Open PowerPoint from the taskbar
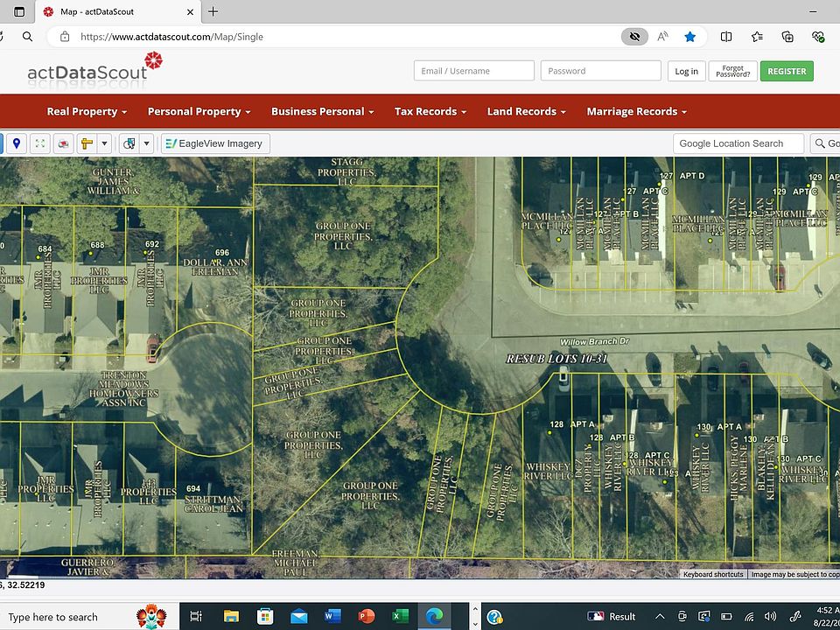840x630 pixels. tap(366, 617)
